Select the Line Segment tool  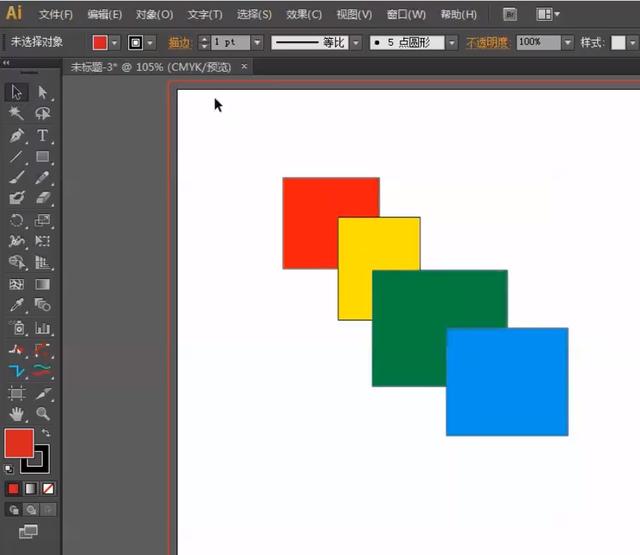click(16, 156)
